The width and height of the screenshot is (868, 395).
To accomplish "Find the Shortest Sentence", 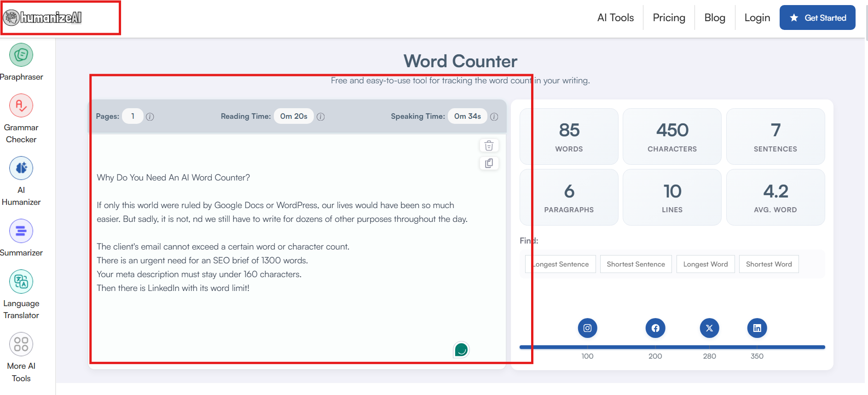I will (x=636, y=264).
